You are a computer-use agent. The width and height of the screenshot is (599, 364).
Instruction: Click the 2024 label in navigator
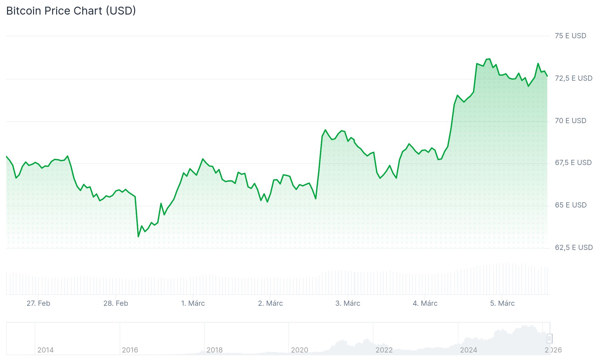click(468, 350)
